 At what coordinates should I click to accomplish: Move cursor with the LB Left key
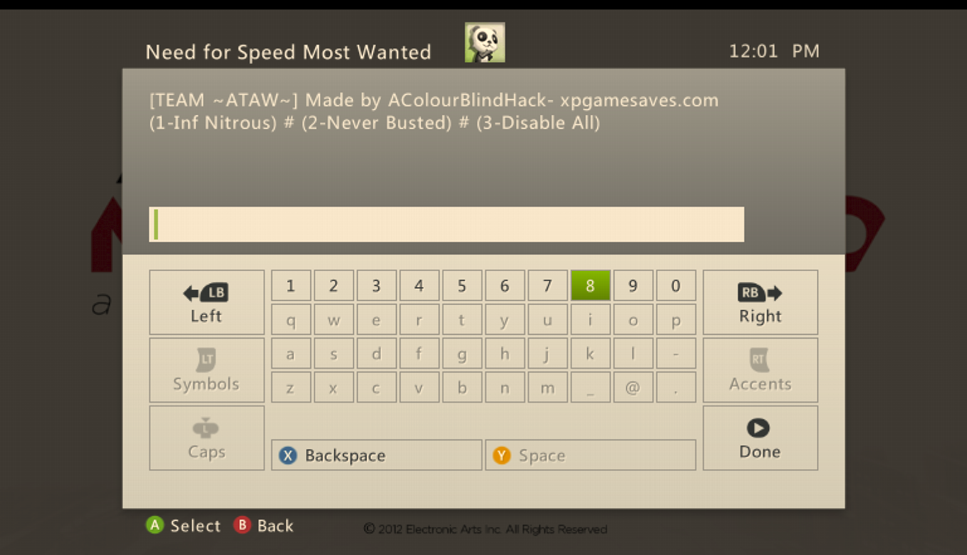[x=207, y=302]
